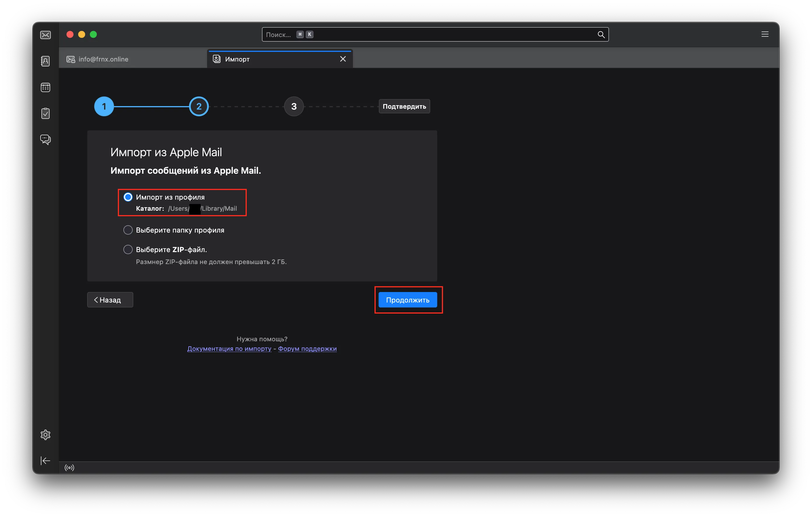
Task: Open the Chat sidebar icon
Action: pos(45,140)
